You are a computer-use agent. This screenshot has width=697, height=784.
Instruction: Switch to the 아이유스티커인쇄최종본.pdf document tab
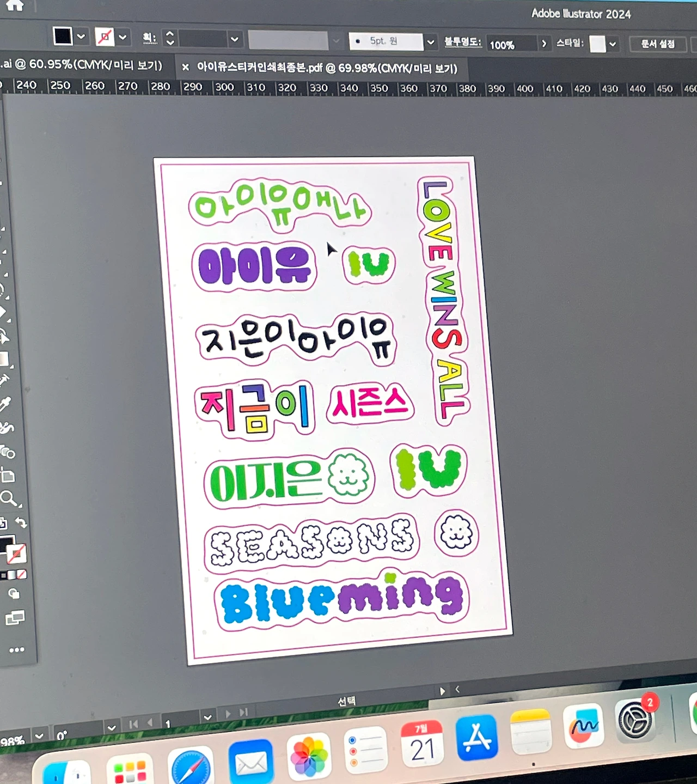327,68
